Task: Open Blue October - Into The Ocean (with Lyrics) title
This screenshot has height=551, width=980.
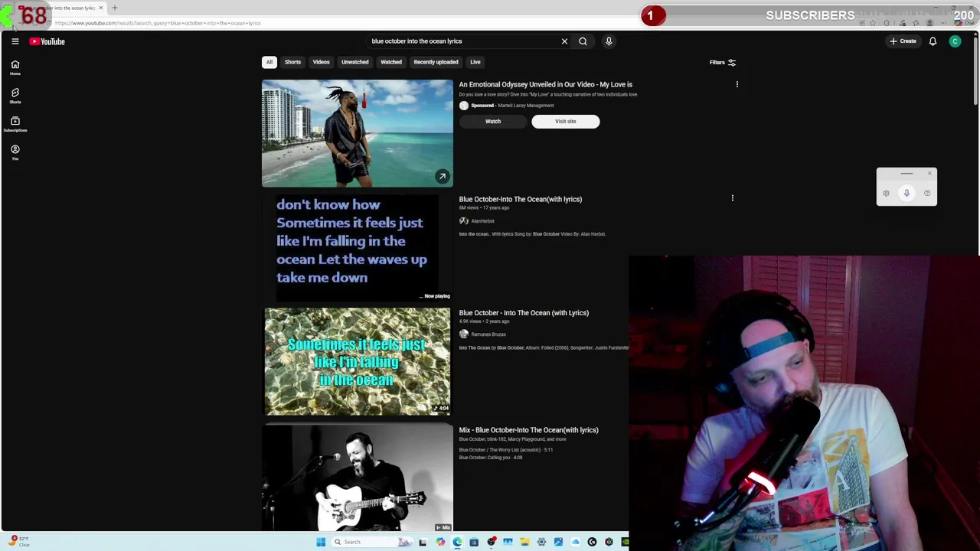Action: 524,313
